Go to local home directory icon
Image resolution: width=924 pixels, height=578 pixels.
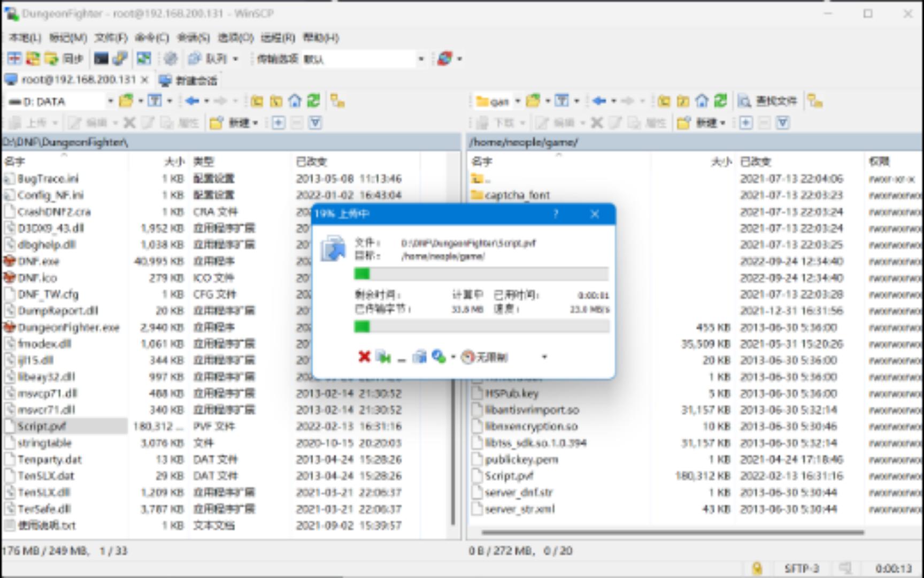point(295,101)
